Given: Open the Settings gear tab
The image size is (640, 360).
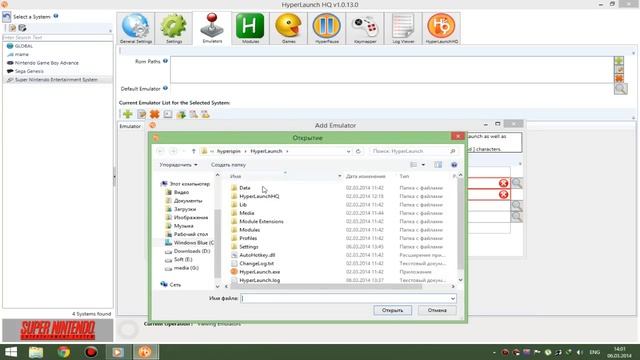Looking at the screenshot, I should click(x=173, y=28).
